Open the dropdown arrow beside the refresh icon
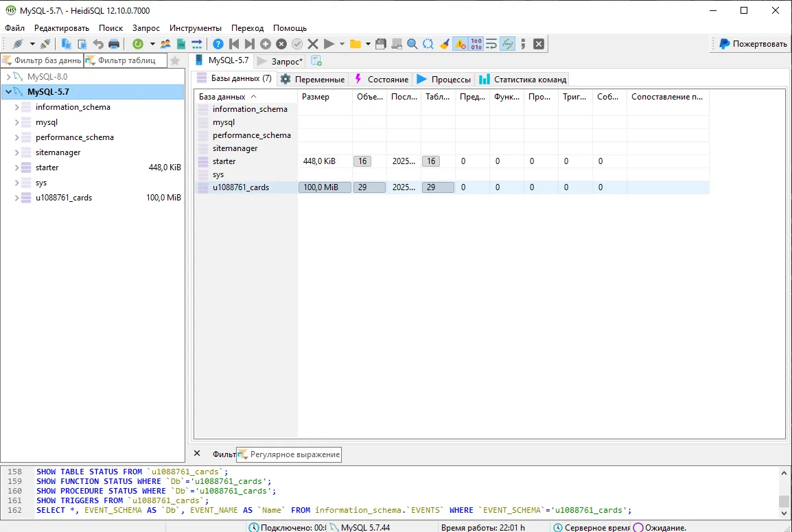 pyautogui.click(x=152, y=44)
